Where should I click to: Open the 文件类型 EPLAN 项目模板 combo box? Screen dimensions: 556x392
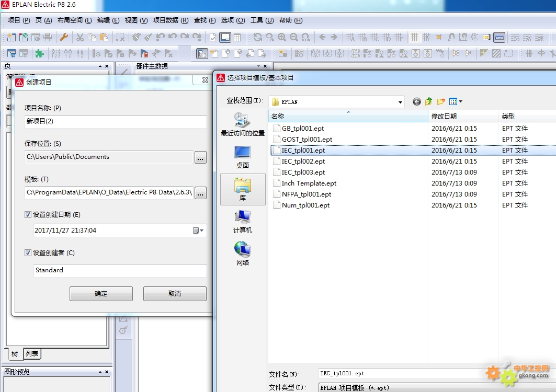437,388
